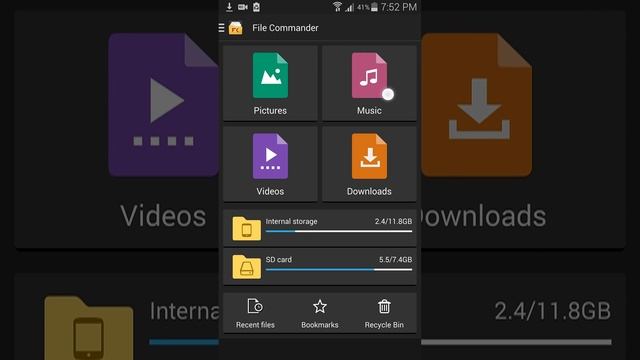Tap the 7:52 PM clock
This screenshot has height=360, width=640.
[x=399, y=7]
